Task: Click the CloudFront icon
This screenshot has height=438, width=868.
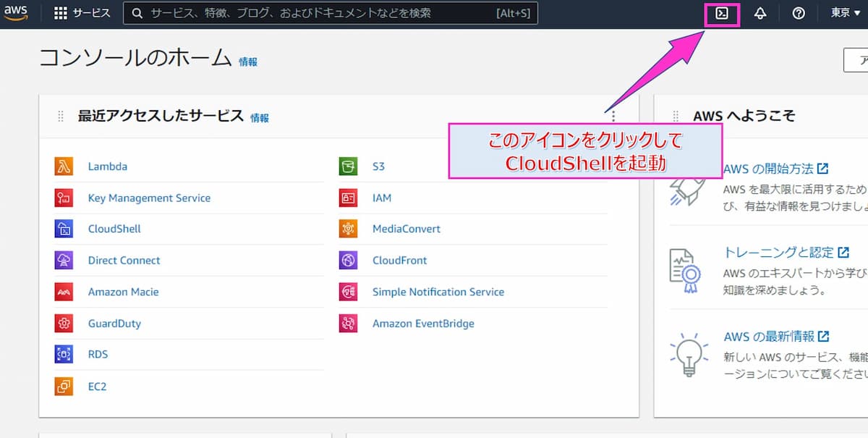Action: (348, 261)
